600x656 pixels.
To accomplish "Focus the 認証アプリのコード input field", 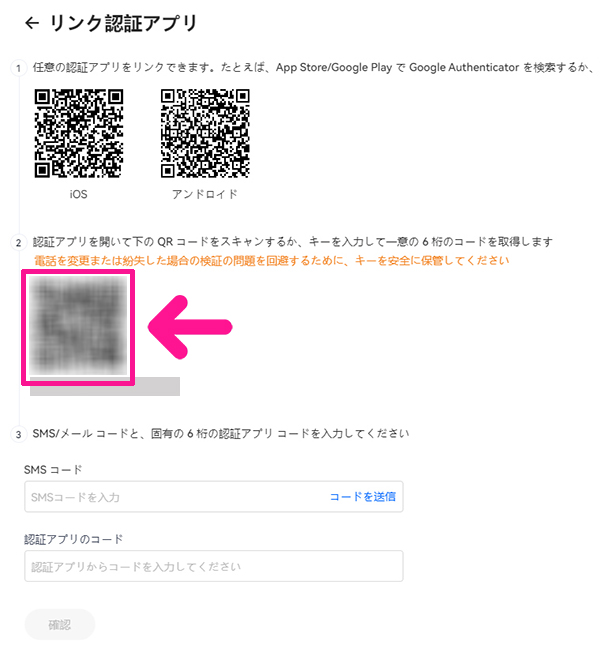I will (214, 566).
